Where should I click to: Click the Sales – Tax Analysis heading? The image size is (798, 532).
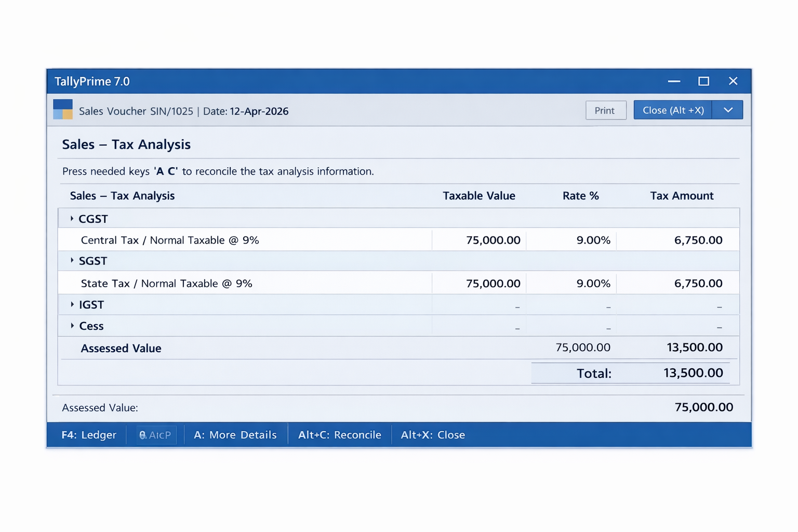point(126,144)
